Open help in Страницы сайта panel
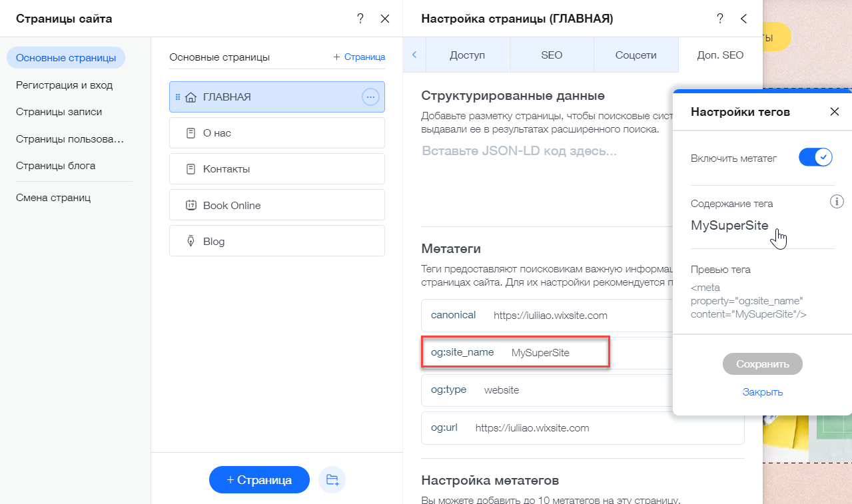852x504 pixels. coord(360,19)
